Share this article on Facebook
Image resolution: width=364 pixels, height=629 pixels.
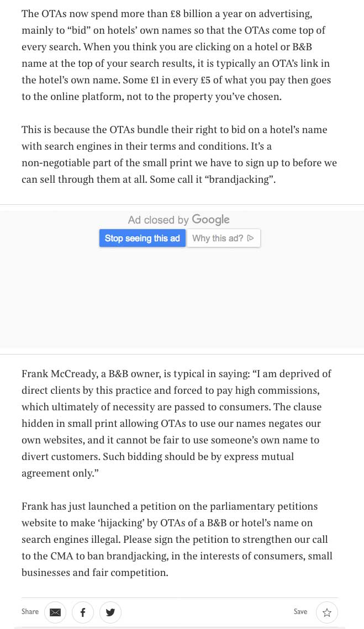pos(83,612)
